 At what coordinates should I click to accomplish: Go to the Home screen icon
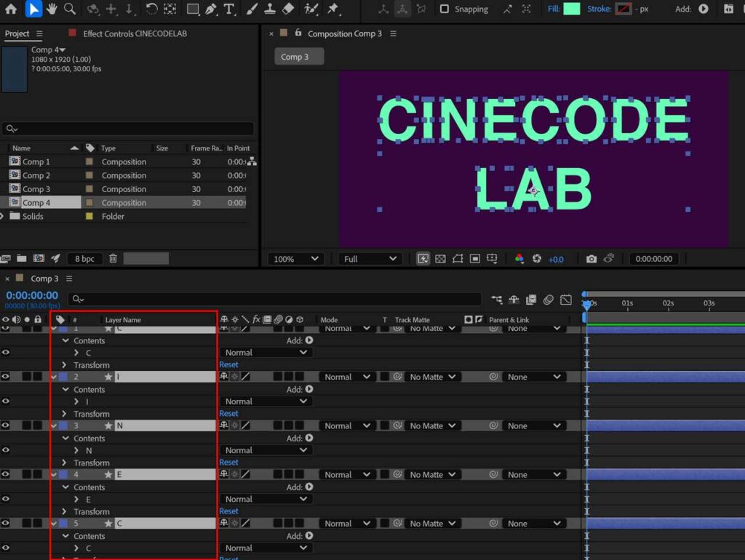(10, 9)
